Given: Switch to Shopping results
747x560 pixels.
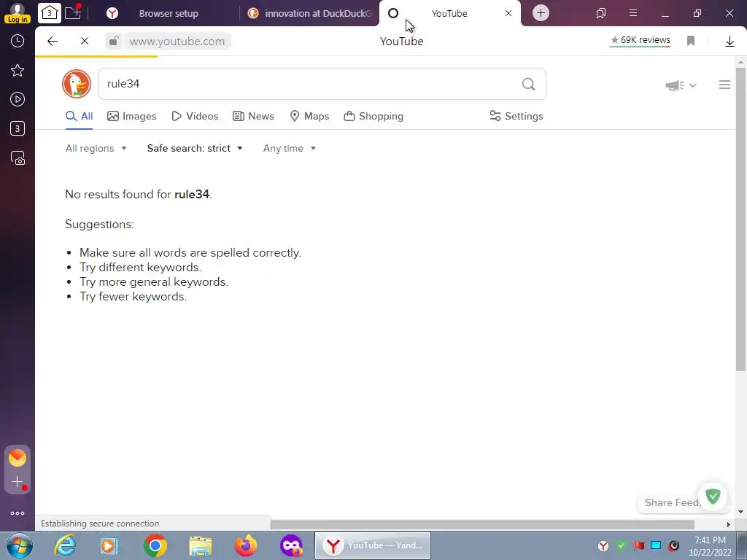Looking at the screenshot, I should tap(373, 116).
